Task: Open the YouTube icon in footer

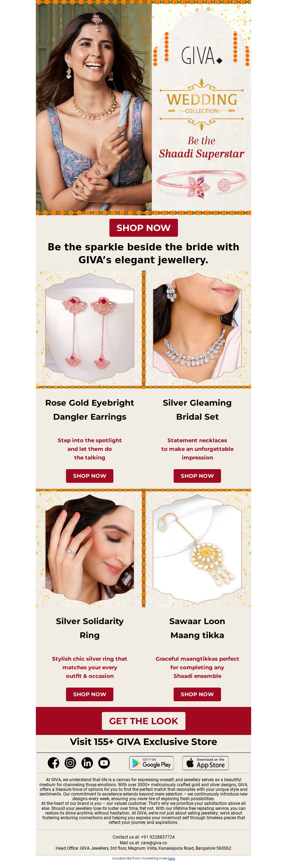Action: click(x=104, y=763)
